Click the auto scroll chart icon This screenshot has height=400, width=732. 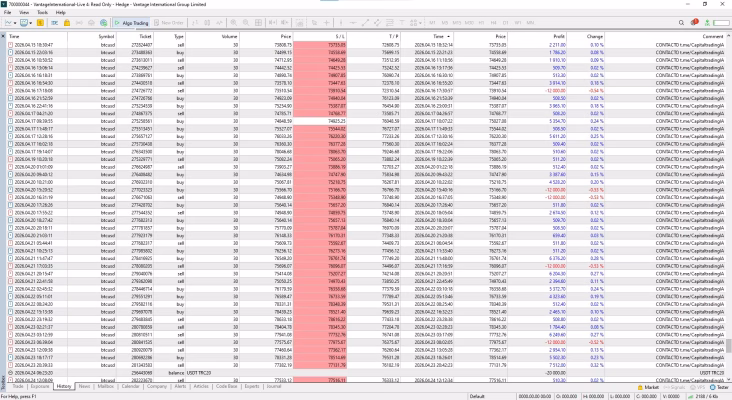pos(272,22)
